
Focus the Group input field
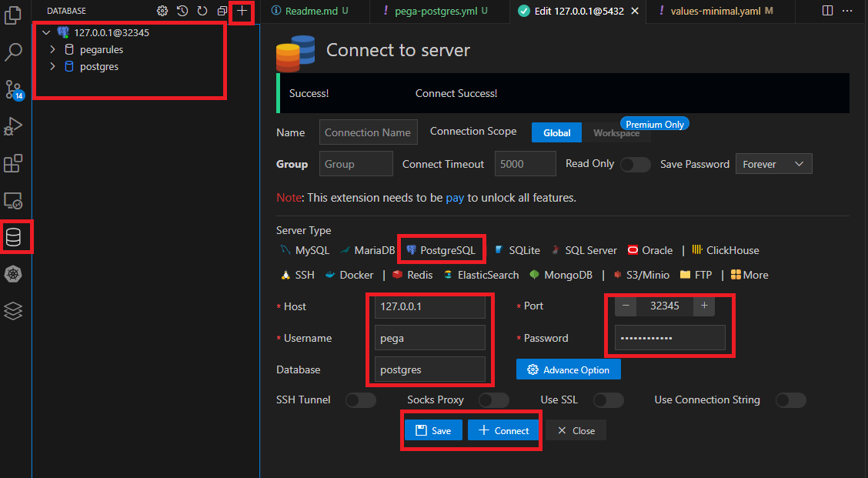point(356,164)
